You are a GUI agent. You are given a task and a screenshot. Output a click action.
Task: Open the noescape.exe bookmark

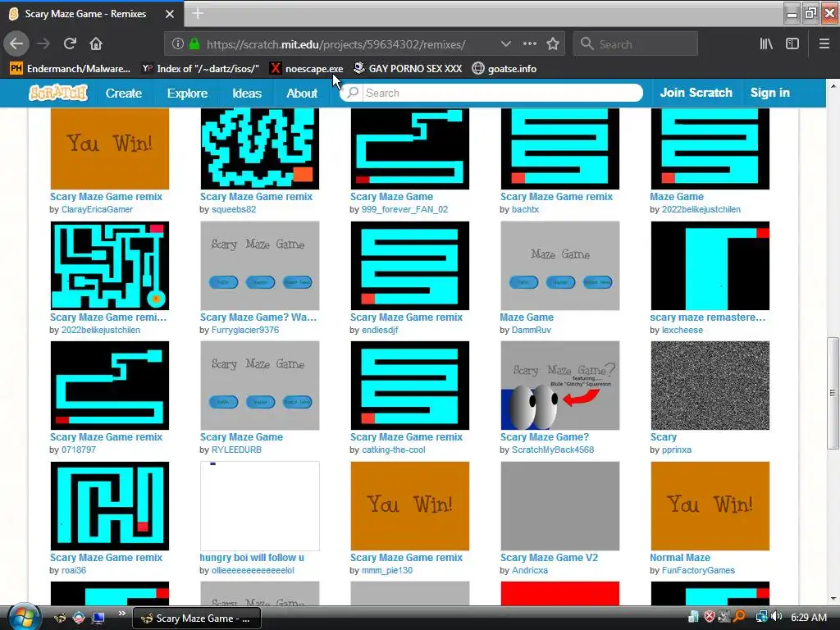(307, 69)
